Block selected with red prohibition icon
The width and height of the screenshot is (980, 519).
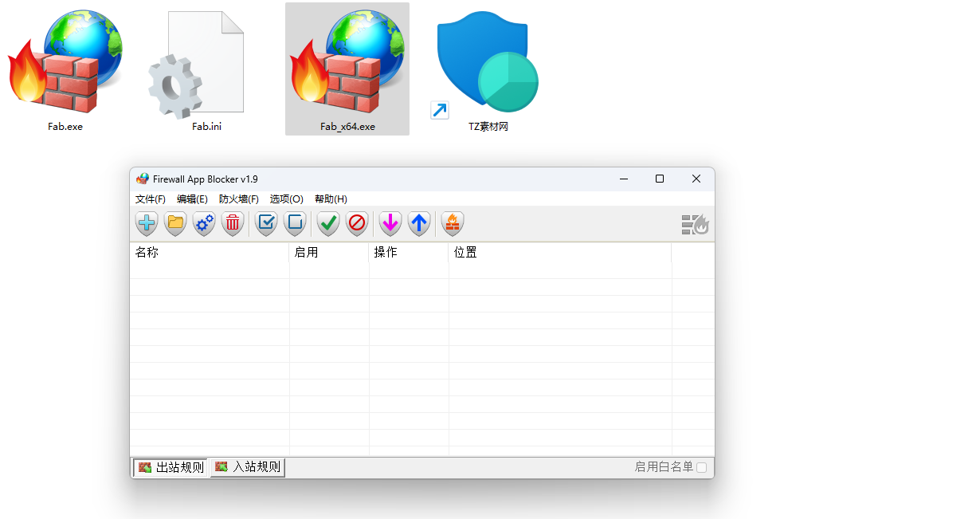(x=357, y=224)
